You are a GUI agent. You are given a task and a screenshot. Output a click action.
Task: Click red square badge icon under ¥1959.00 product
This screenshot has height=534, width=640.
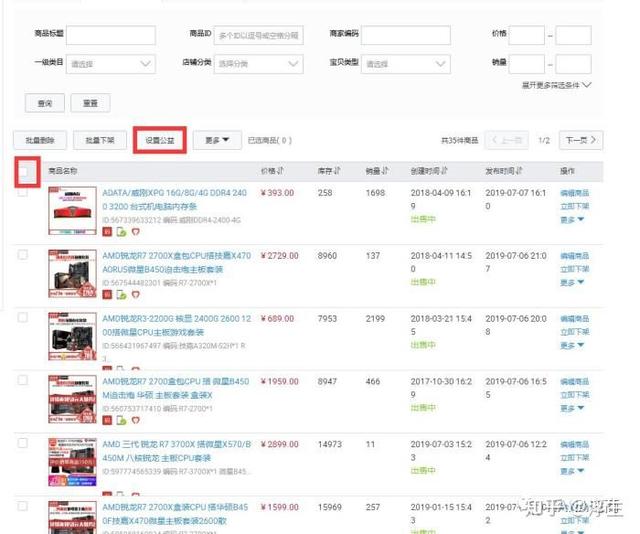pos(107,420)
